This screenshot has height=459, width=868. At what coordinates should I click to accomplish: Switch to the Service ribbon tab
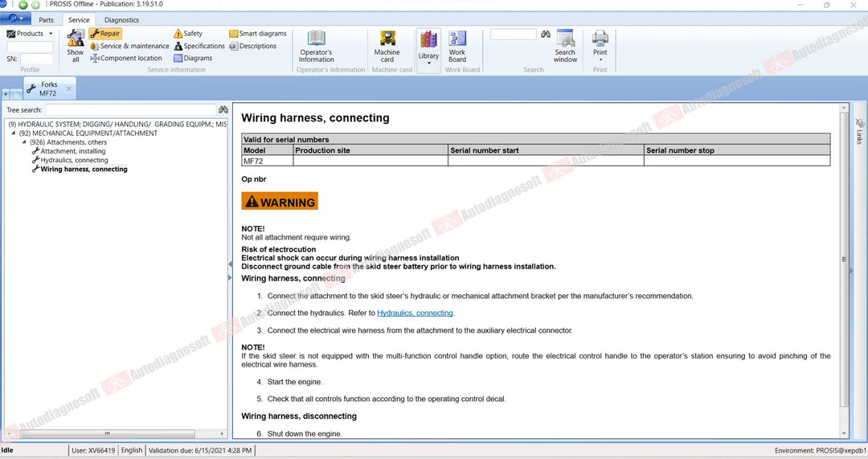(x=79, y=20)
